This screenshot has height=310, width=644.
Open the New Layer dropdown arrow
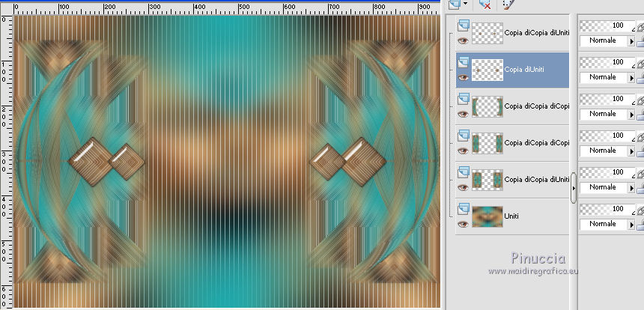(x=465, y=4)
